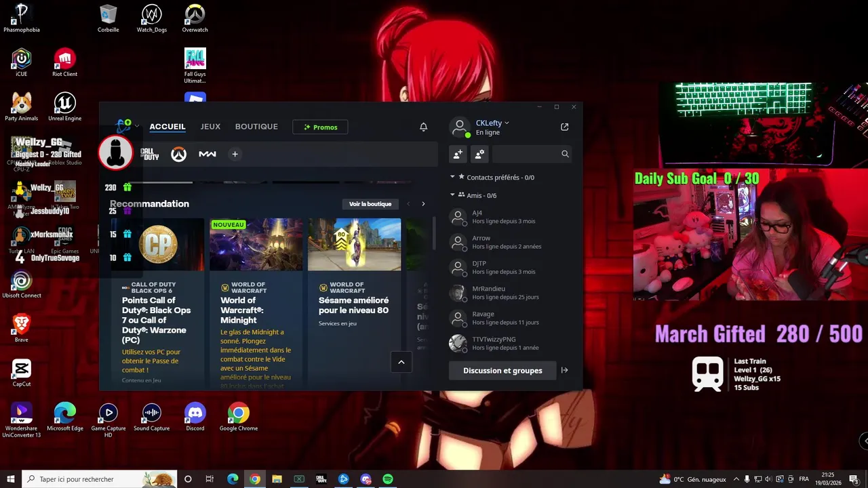Open the Party Animals desktop shortcut
868x488 pixels.
22,107
